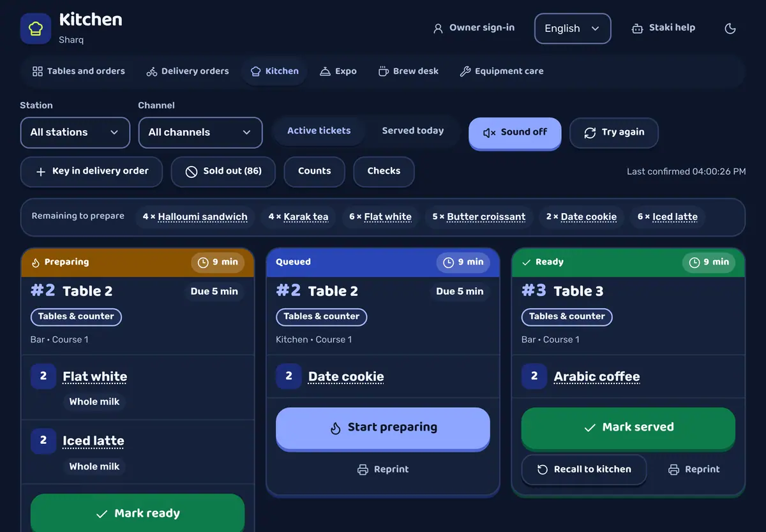The height and width of the screenshot is (532, 766).
Task: Click printer icon on Table 3 ticket
Action: 673,469
